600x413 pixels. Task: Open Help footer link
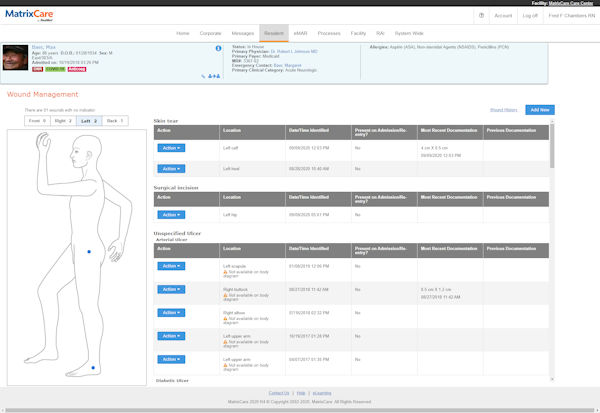(x=301, y=393)
